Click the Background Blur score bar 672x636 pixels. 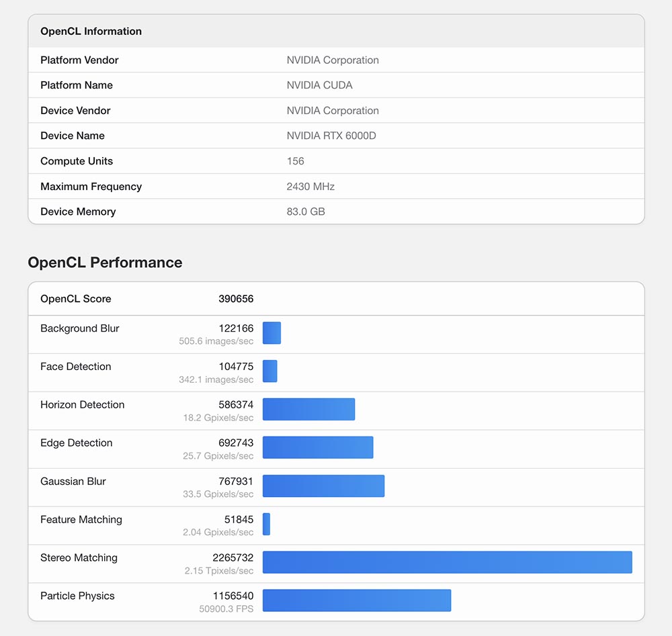[x=271, y=333]
